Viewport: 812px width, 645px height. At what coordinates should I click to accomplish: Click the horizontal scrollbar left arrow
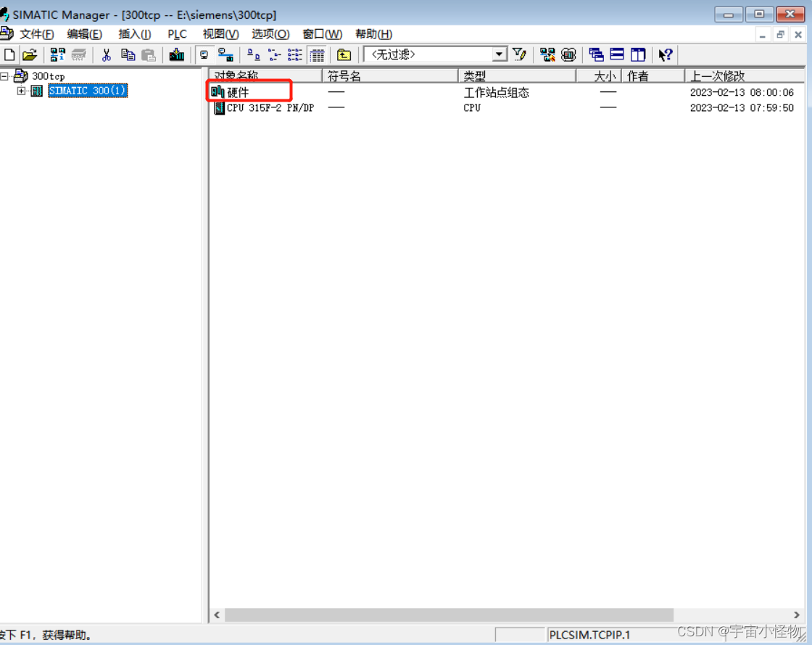coord(217,615)
